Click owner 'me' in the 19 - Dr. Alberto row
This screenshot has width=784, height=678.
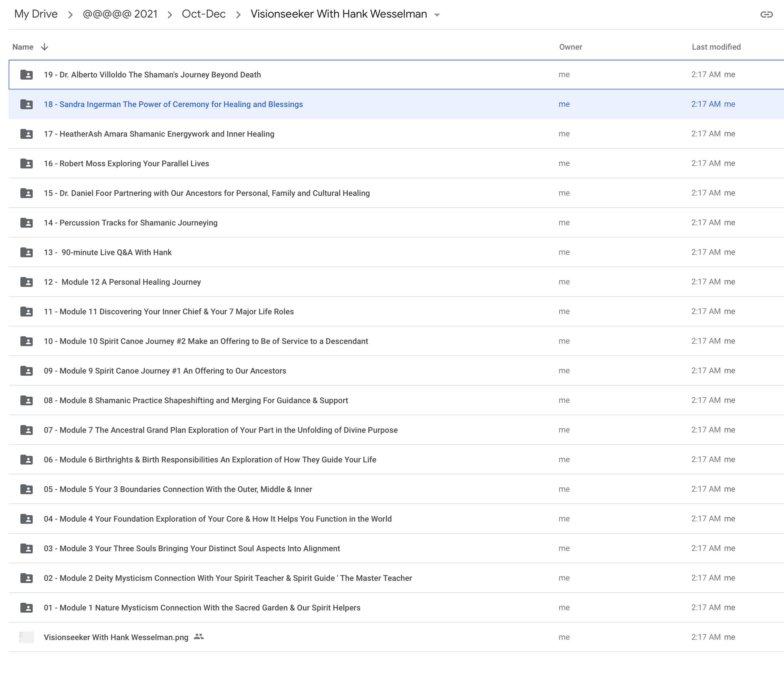click(564, 75)
